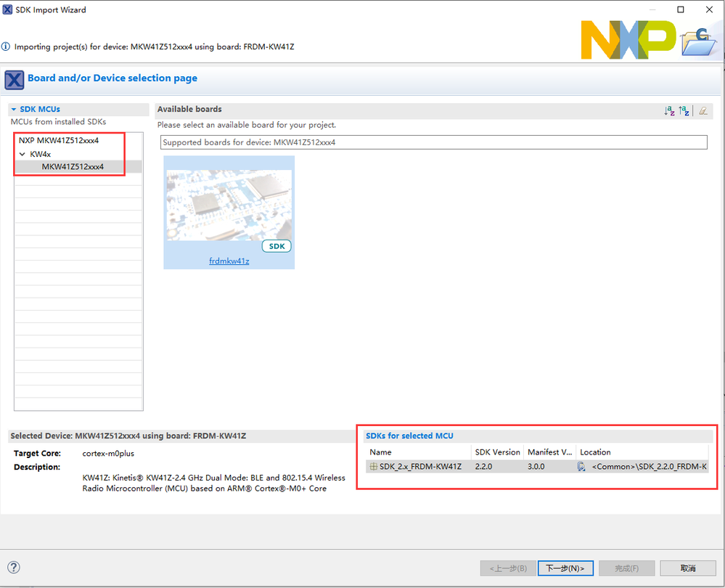
Task: Select the SDK_2.x_FRDM-KW41Z row name
Action: coord(420,466)
